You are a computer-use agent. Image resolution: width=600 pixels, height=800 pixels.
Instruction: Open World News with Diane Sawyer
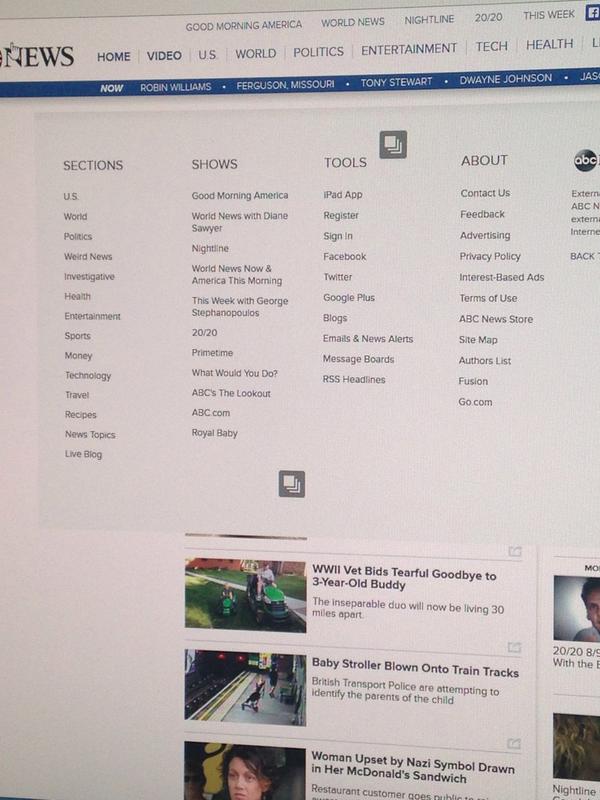[240, 222]
